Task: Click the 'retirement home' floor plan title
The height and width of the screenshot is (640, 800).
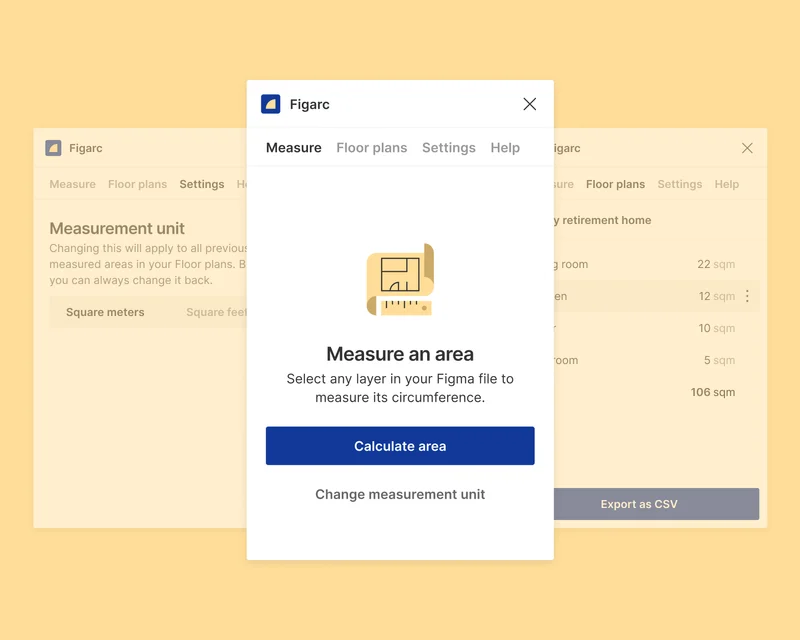Action: [603, 220]
